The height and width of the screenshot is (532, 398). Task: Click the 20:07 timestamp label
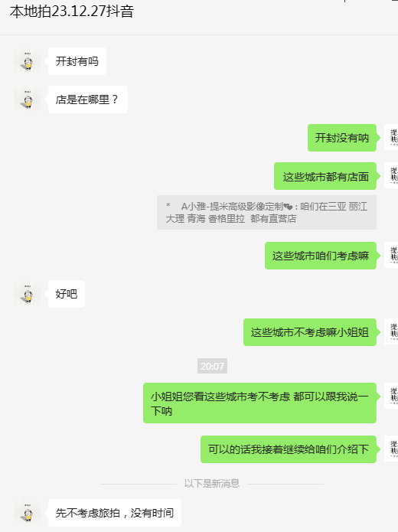(x=212, y=366)
